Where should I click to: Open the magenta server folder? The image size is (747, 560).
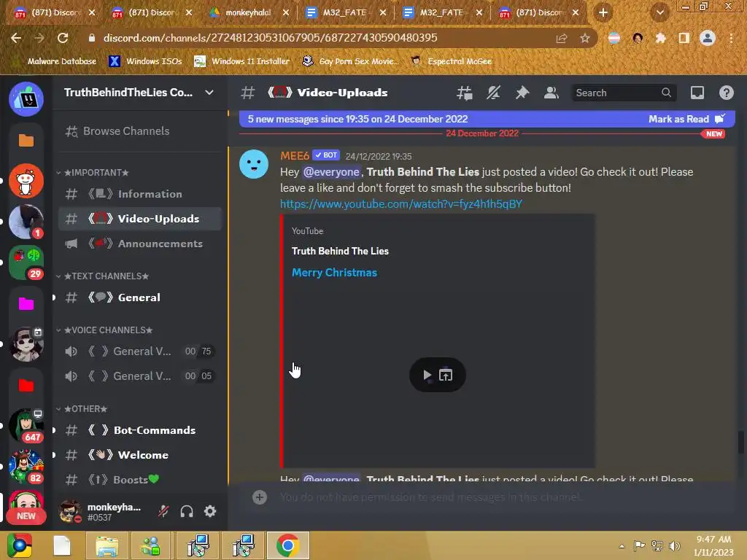[x=26, y=303]
